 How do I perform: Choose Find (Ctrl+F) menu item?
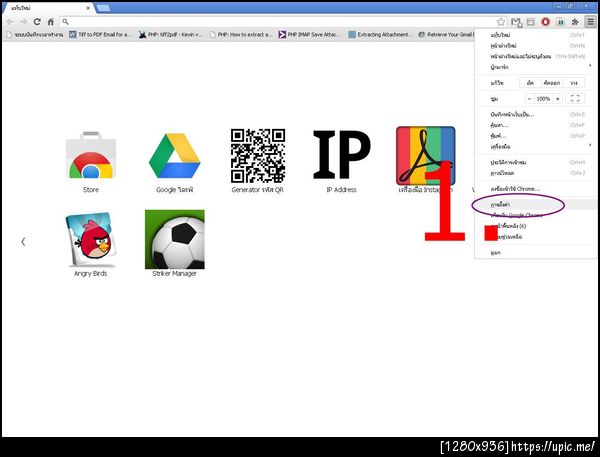[536, 125]
